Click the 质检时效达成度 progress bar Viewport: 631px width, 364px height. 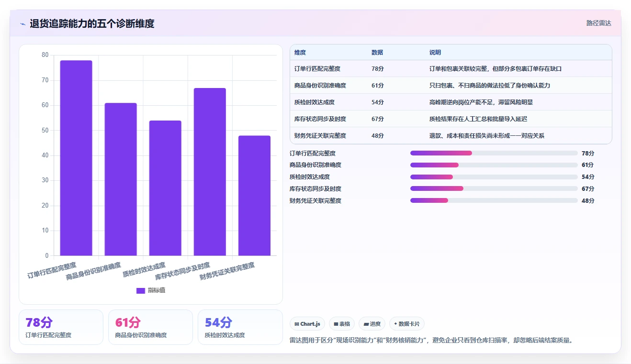pos(494,177)
